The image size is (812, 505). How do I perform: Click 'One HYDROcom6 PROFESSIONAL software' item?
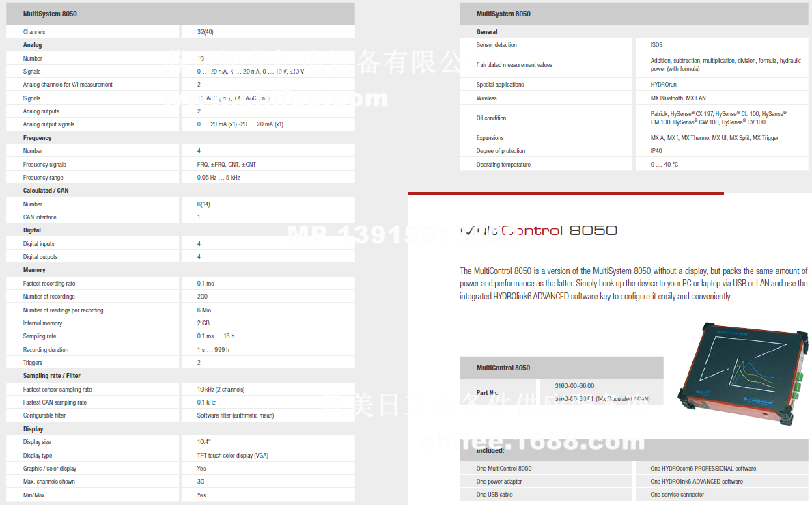click(x=703, y=469)
